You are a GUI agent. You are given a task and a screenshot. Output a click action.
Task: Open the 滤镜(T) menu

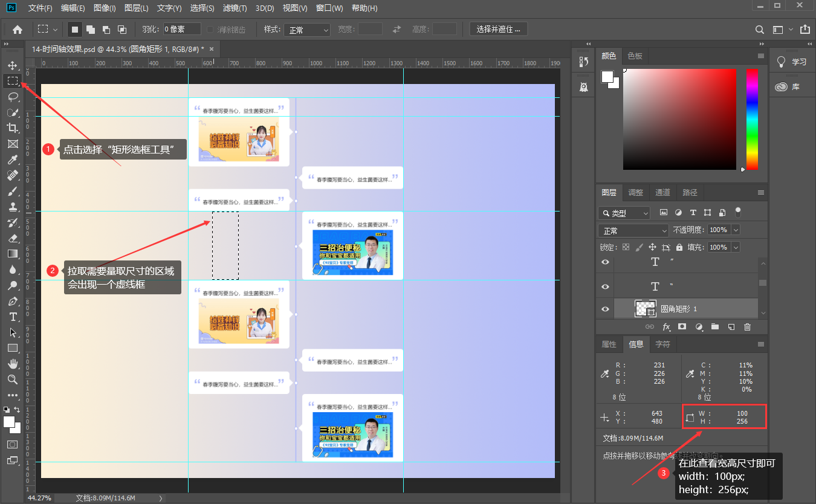235,8
